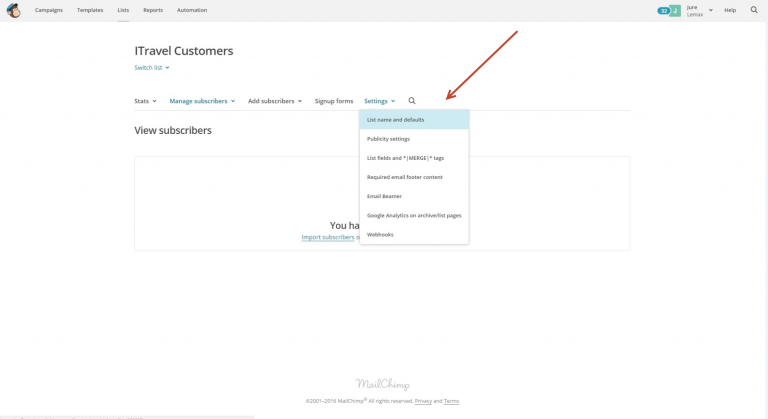Click the 32 notifications badge
This screenshot has height=419, width=768.
coord(664,10)
